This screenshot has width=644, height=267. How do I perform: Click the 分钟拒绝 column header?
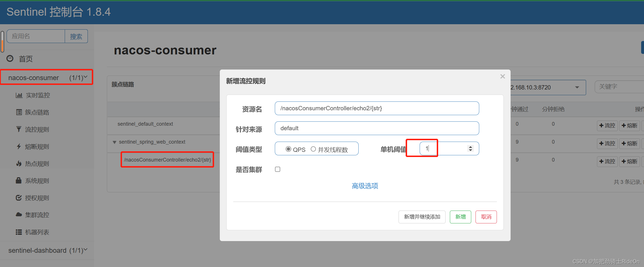(x=553, y=109)
